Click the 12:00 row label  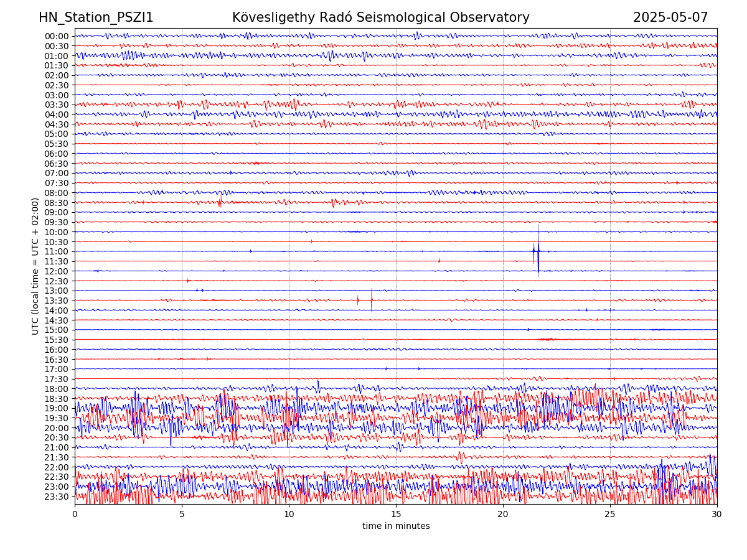tap(57, 271)
